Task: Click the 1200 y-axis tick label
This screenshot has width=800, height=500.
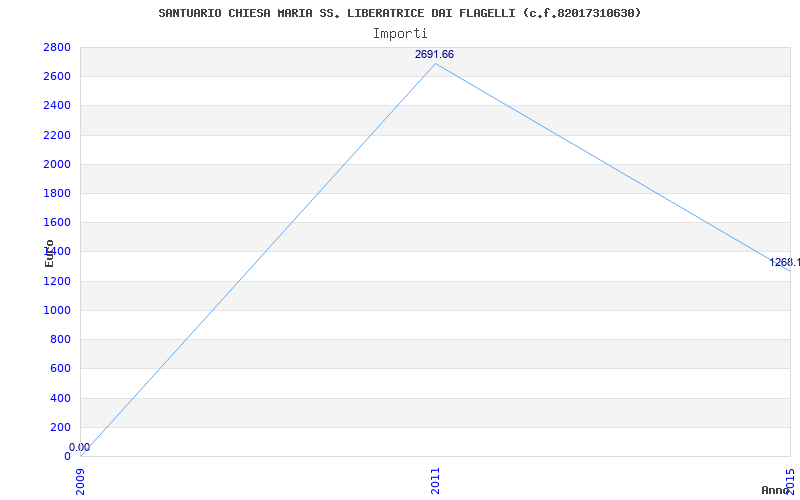Action: coord(57,281)
